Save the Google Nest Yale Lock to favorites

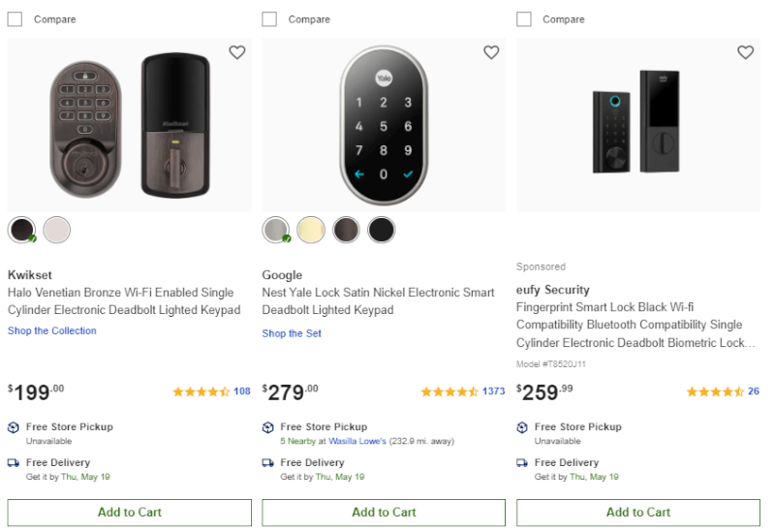coord(491,52)
